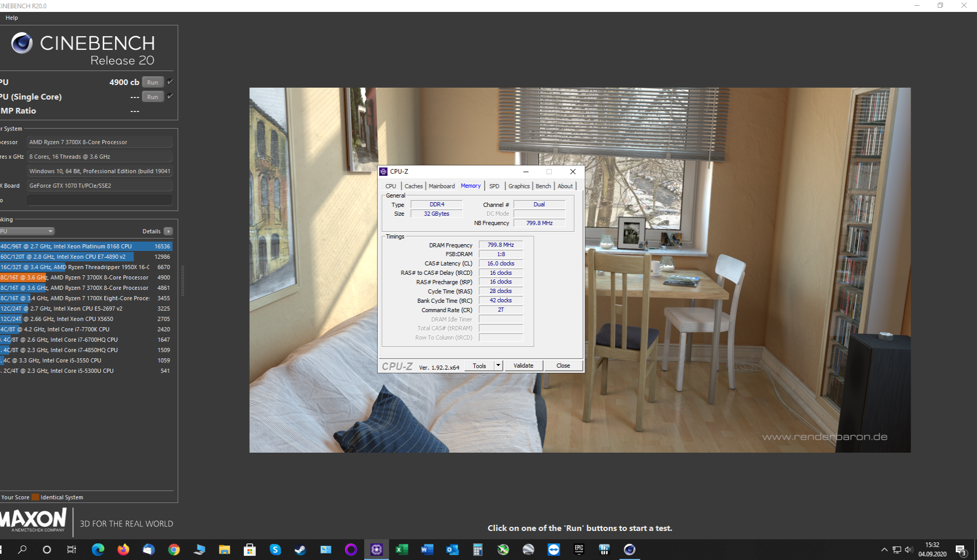
Task: Open Steam from the taskbar
Action: (x=300, y=550)
